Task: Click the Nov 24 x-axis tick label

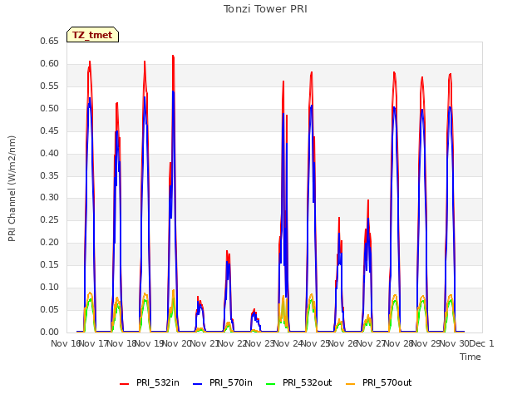Action: (288, 343)
